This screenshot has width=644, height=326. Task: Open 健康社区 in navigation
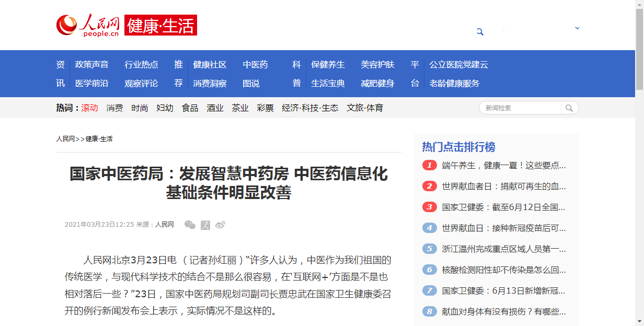pyautogui.click(x=210, y=65)
